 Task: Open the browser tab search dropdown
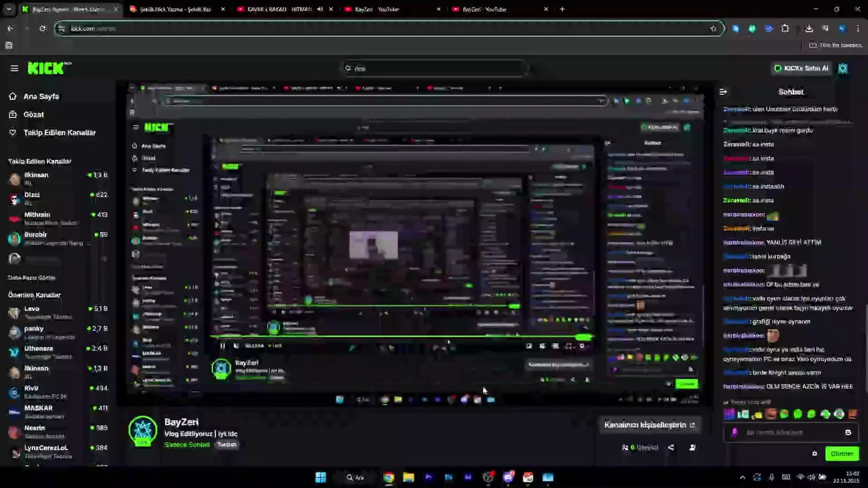pos(9,9)
